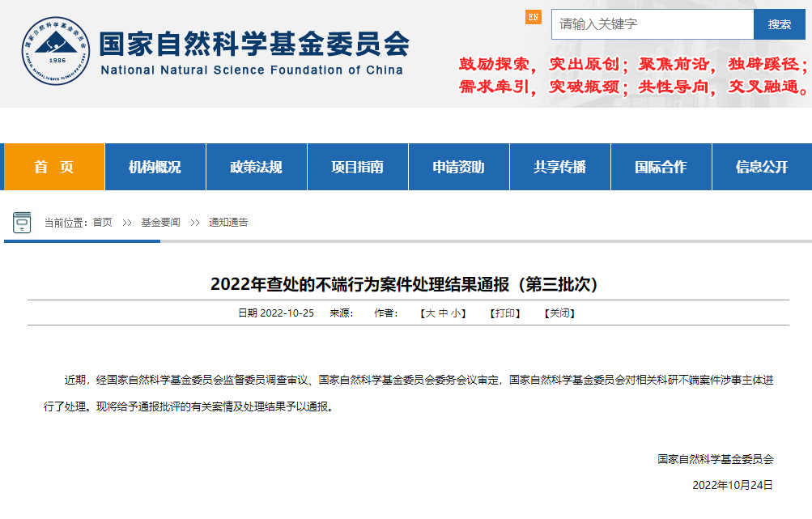This screenshot has height=519, width=812.
Task: Click the 关闭 close link
Action: 559,313
